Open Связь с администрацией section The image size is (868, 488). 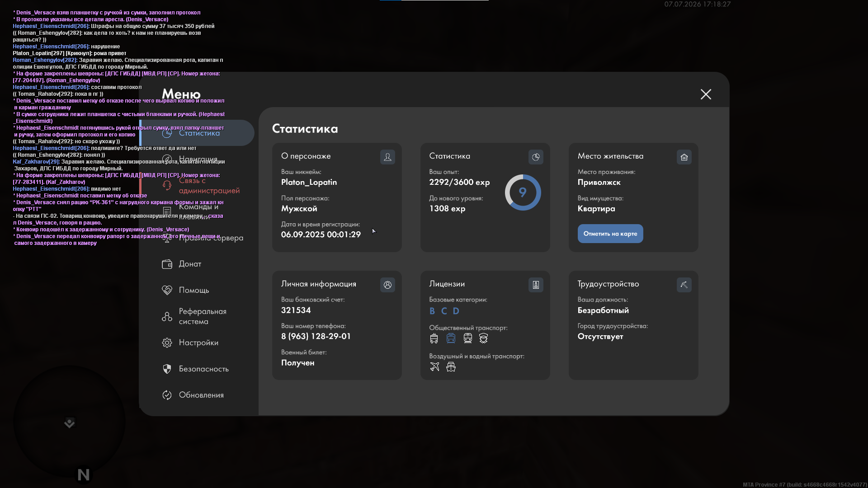coord(197,185)
